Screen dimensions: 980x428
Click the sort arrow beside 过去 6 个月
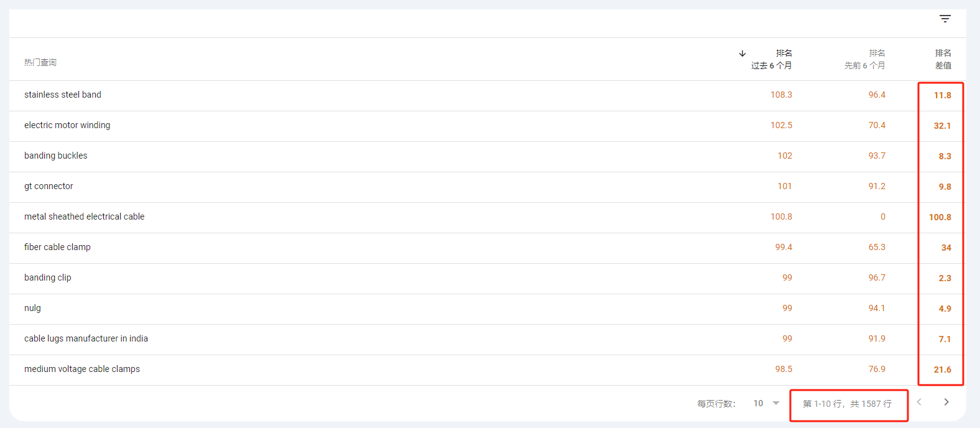742,53
